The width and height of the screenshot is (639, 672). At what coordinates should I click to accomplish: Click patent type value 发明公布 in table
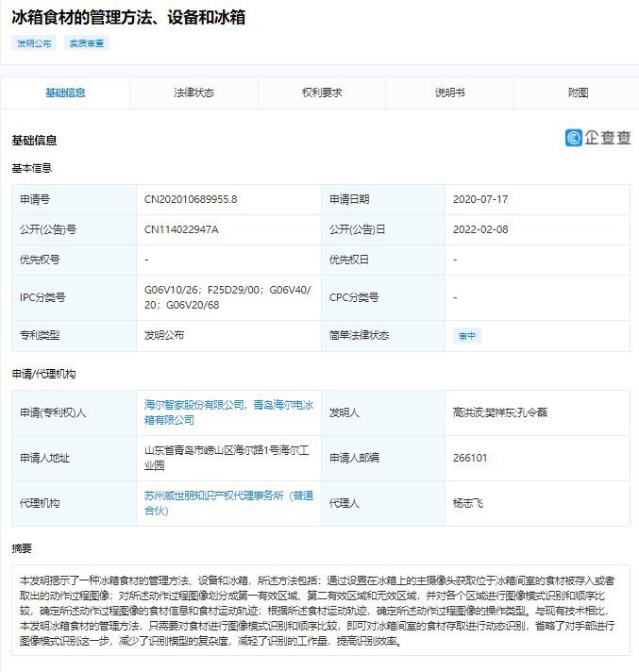pyautogui.click(x=164, y=336)
